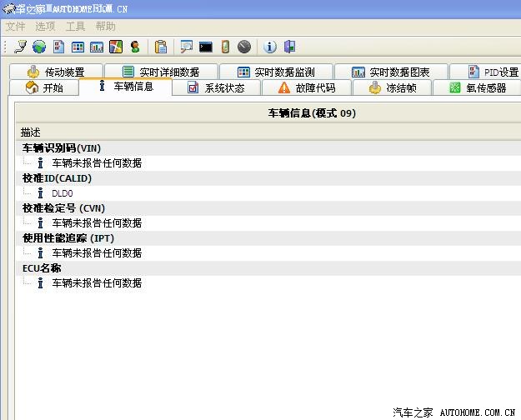Open the 帮助 menu
This screenshot has width=521, height=420.
[x=105, y=27]
